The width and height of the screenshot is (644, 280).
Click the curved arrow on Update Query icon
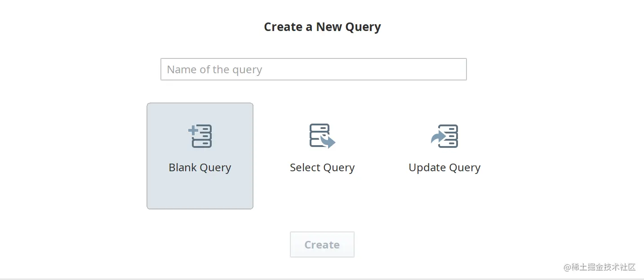pyautogui.click(x=436, y=137)
